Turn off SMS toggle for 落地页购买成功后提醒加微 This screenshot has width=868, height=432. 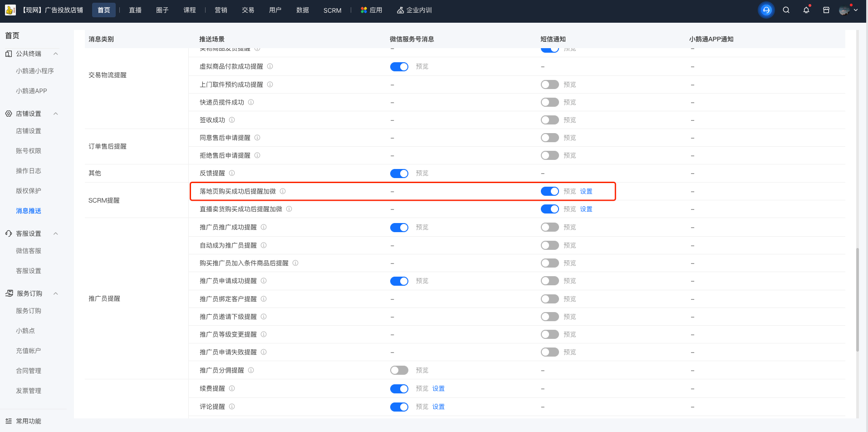click(550, 191)
